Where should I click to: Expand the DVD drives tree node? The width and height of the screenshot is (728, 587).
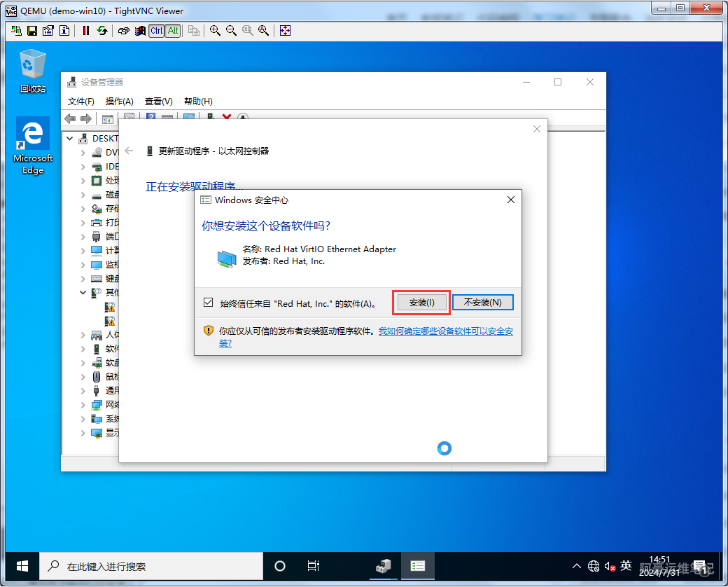(x=83, y=153)
